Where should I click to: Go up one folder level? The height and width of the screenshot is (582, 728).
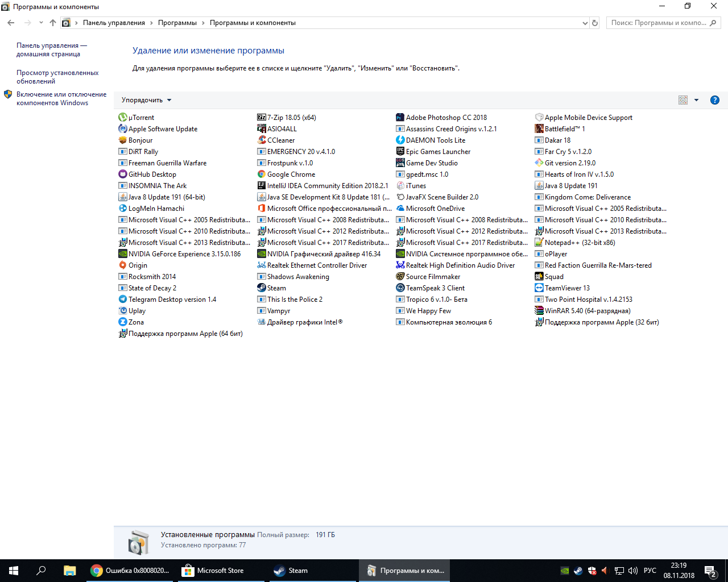[53, 23]
